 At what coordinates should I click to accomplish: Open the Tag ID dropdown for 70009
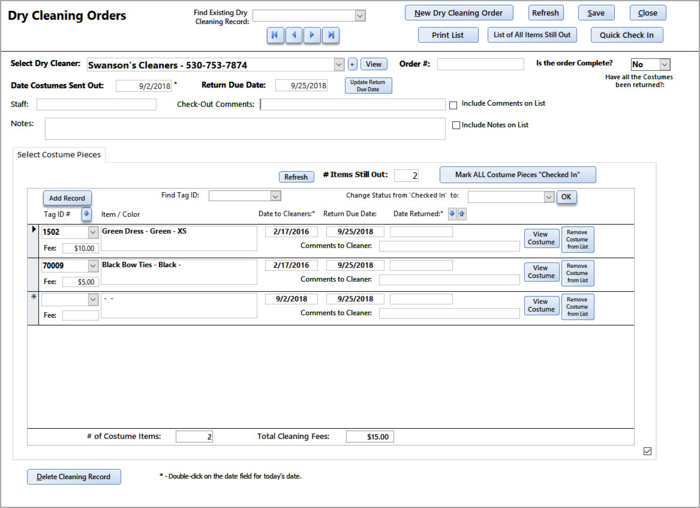(93, 266)
